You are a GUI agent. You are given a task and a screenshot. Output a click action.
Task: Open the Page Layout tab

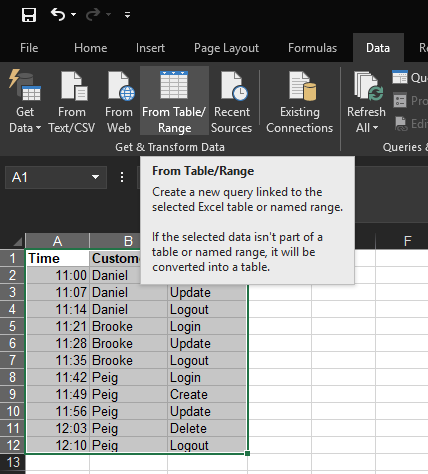(226, 48)
